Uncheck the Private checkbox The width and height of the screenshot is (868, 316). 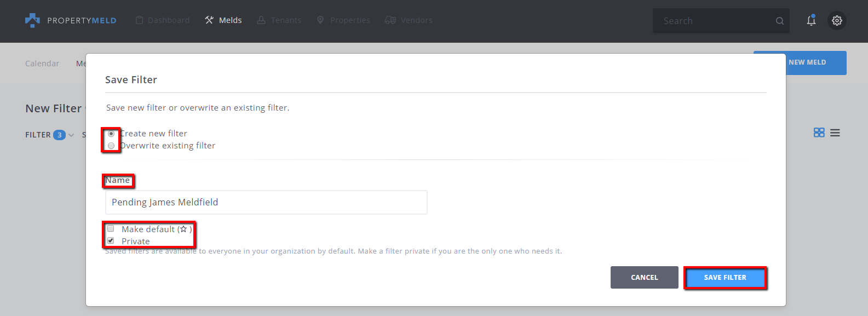pos(111,241)
